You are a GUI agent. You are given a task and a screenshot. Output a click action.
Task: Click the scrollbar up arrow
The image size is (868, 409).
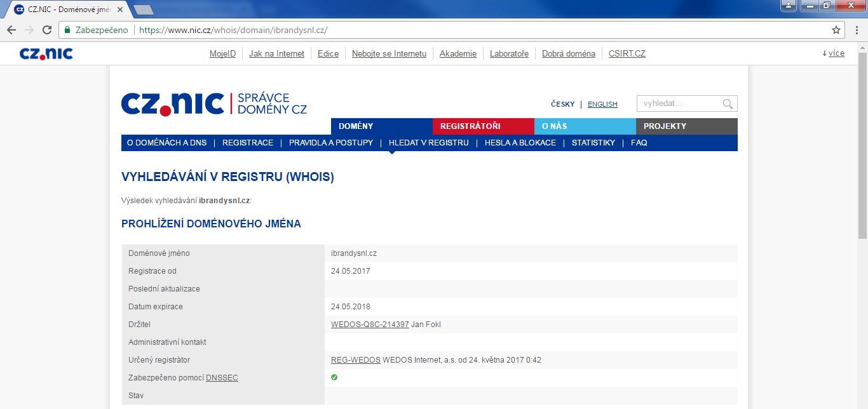(x=862, y=48)
